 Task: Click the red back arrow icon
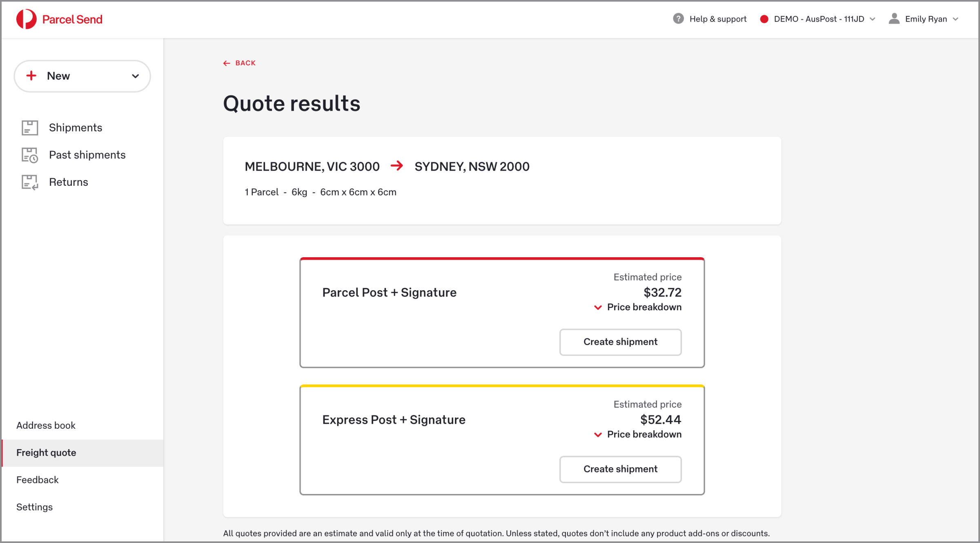point(227,63)
